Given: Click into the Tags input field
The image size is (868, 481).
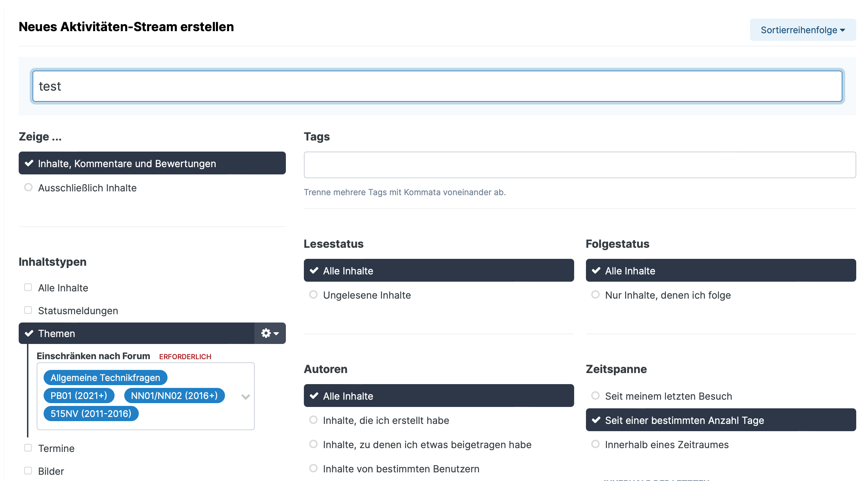Looking at the screenshot, I should coord(579,165).
